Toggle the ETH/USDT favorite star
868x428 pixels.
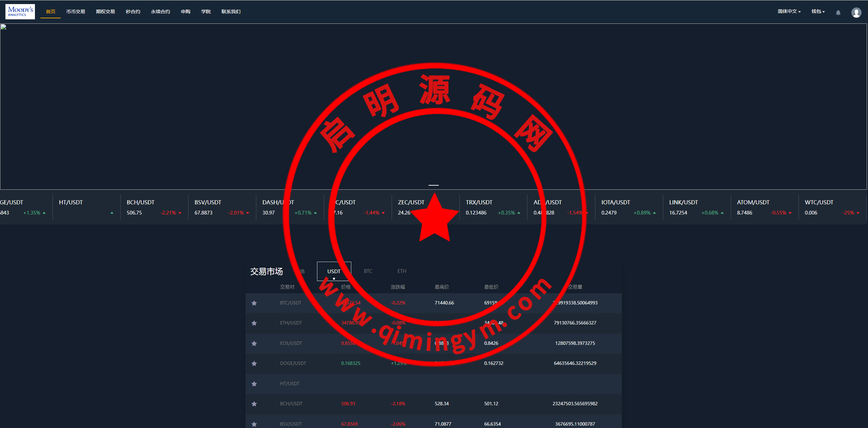point(254,323)
